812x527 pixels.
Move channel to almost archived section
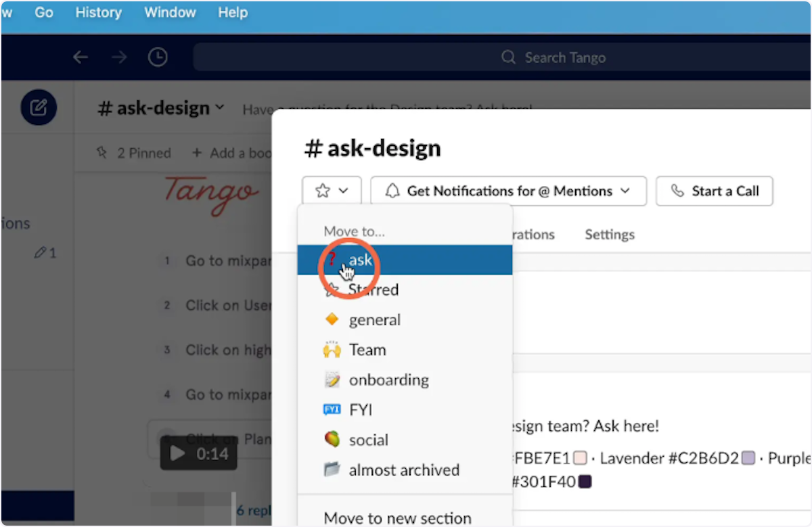point(405,470)
